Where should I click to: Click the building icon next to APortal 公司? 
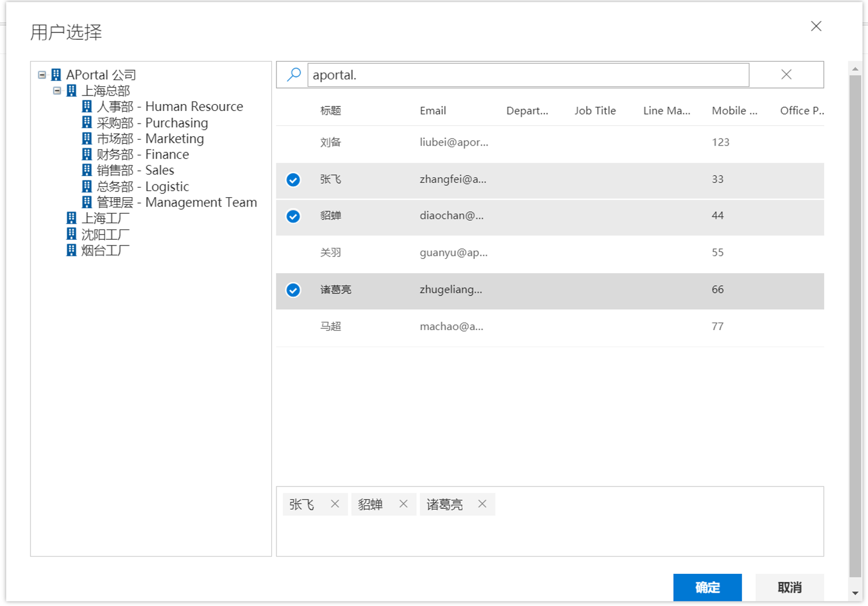point(56,75)
